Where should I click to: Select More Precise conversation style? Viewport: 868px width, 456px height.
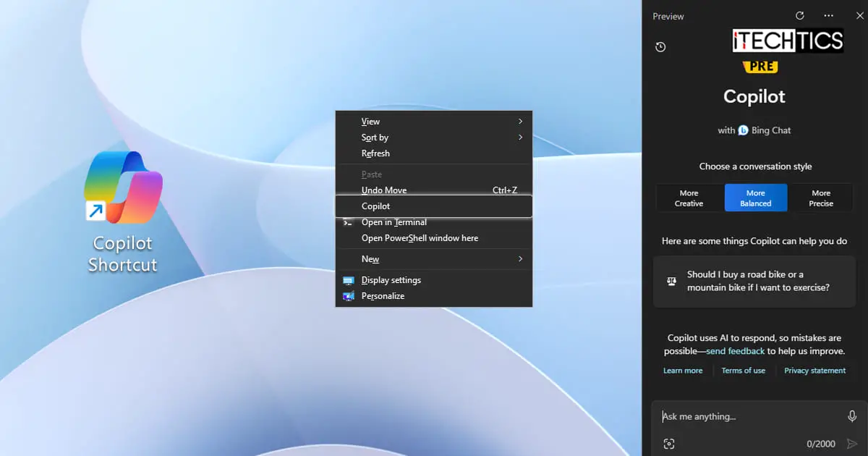click(821, 198)
